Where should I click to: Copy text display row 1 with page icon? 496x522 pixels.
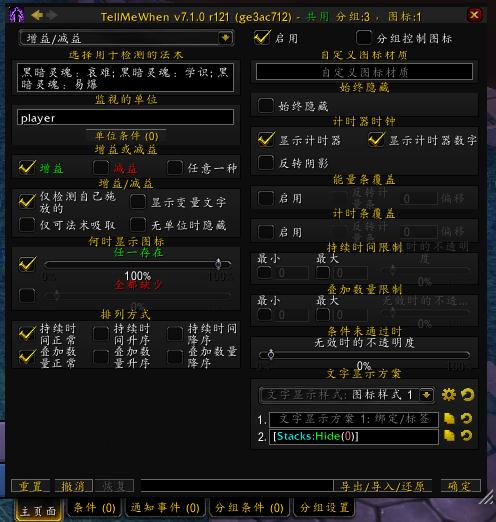point(449,419)
